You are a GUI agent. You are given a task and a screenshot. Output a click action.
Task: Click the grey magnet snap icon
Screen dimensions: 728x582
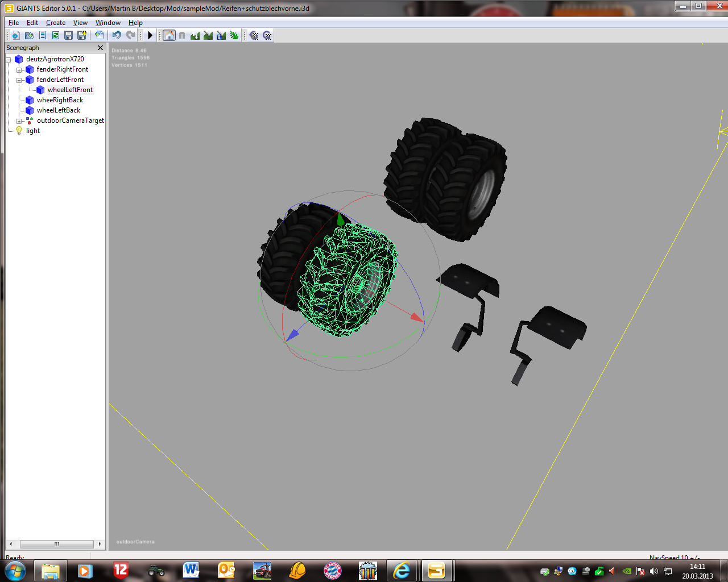click(182, 35)
